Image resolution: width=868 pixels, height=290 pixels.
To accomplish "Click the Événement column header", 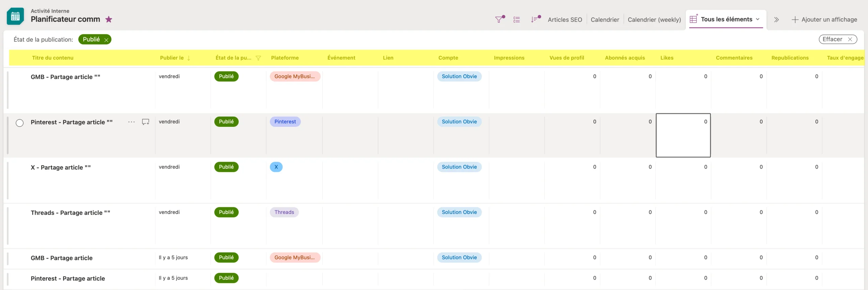I will coord(341,58).
